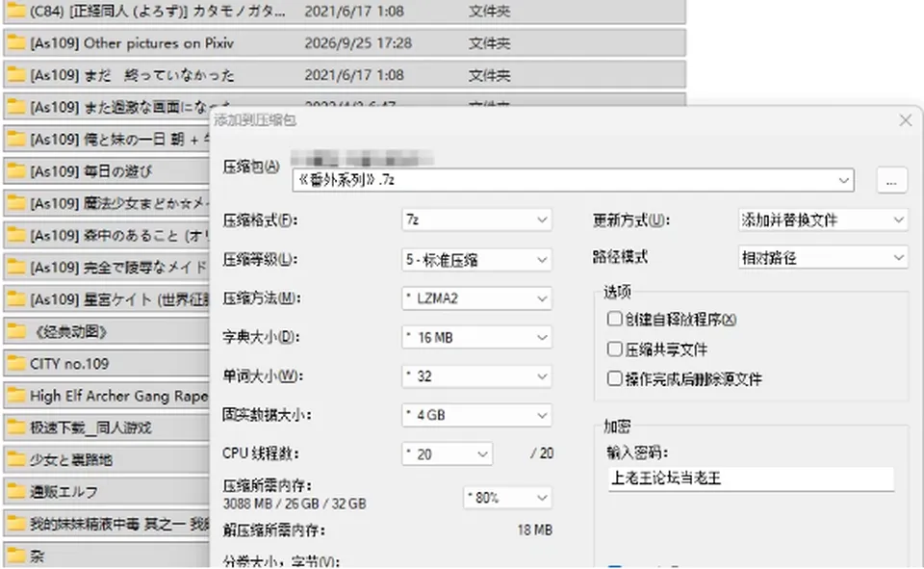This screenshot has height=569, width=924.
Task: Select the folder icon of the "(C84)" folder row
Action: 16,11
